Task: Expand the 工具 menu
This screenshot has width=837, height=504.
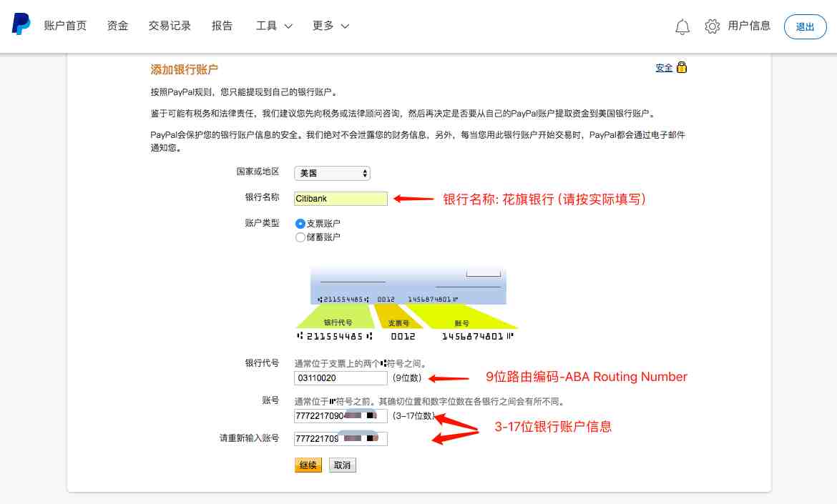Action: coord(274,26)
